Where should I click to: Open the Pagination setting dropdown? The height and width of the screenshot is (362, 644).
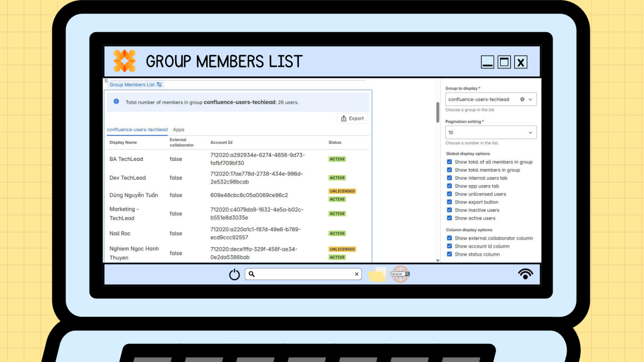(491, 132)
